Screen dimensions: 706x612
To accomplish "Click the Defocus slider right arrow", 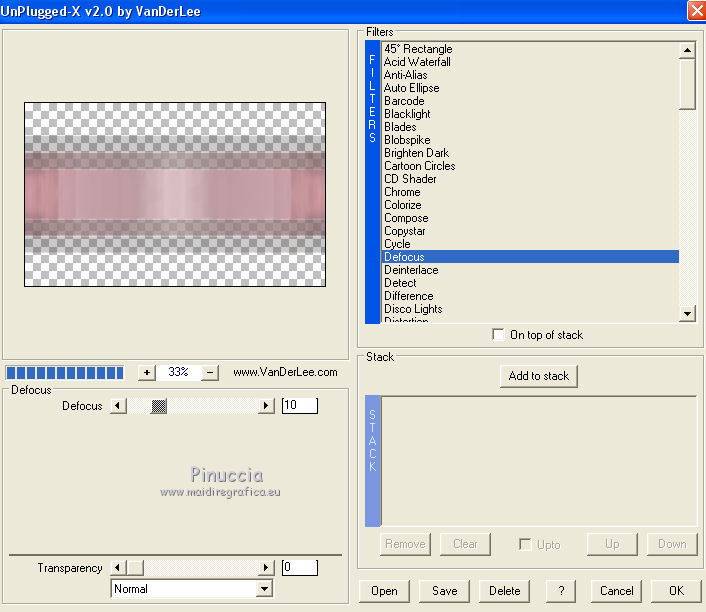I will [266, 406].
